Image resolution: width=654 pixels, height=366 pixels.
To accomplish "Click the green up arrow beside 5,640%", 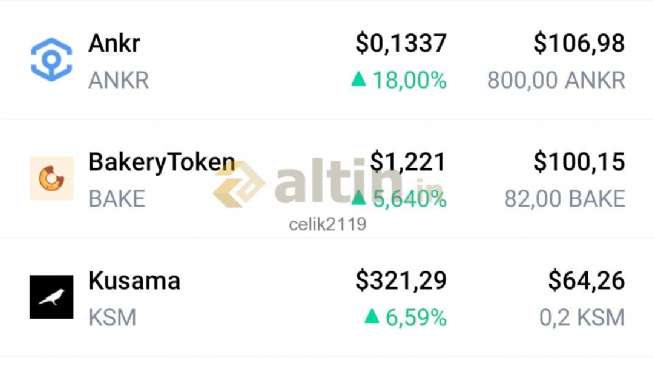I will (x=358, y=198).
